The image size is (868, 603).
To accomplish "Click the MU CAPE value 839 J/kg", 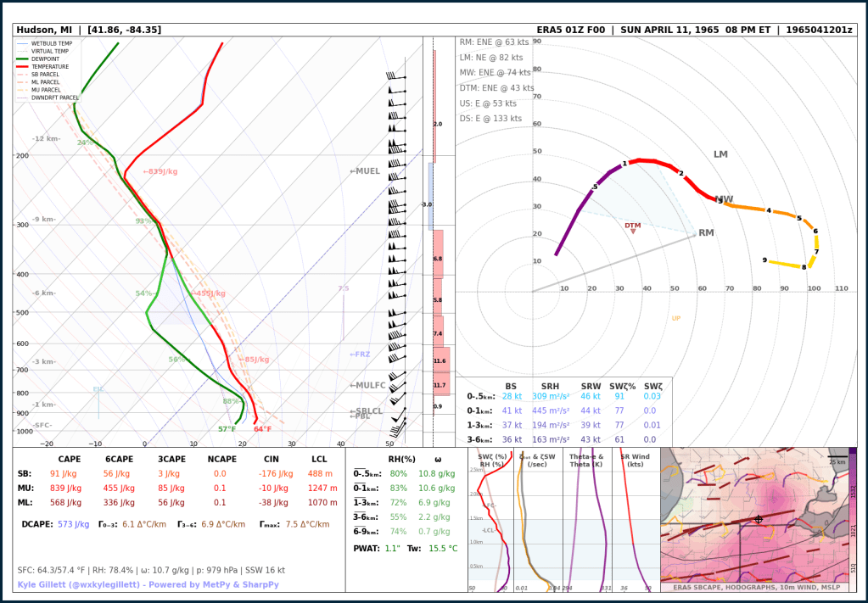I will pyautogui.click(x=65, y=489).
